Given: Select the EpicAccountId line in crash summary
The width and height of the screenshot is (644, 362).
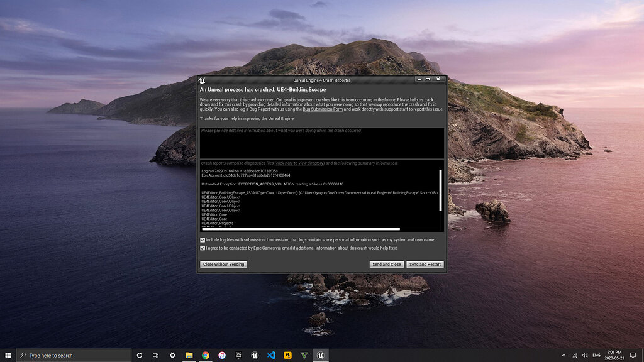Looking at the screenshot, I should coord(246,175).
